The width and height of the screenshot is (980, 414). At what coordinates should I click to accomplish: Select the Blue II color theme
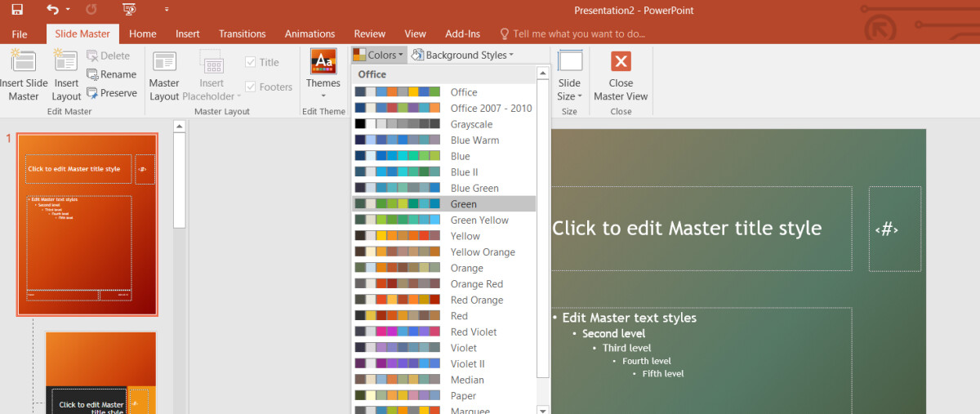444,171
